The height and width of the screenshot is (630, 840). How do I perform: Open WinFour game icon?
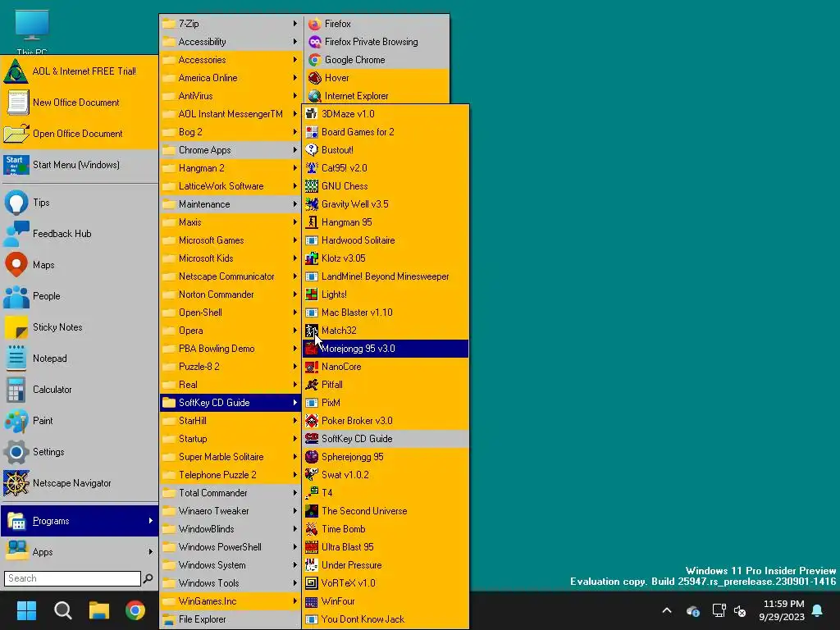pyautogui.click(x=311, y=601)
